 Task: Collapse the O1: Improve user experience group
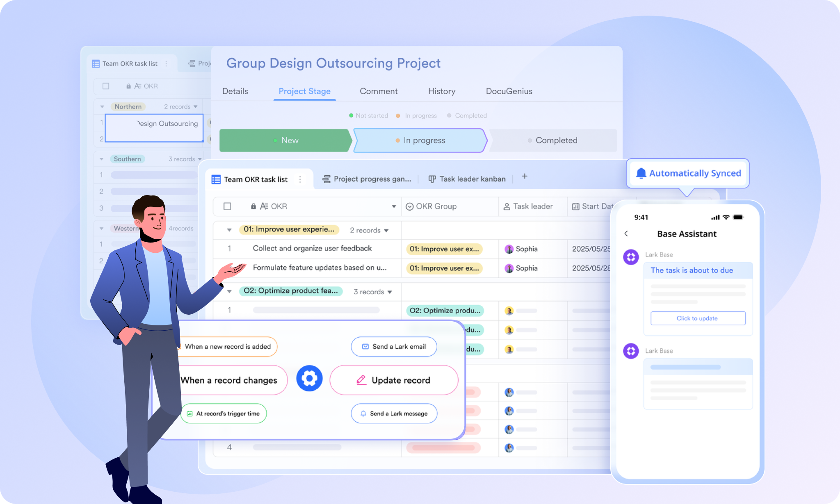pos(229,230)
